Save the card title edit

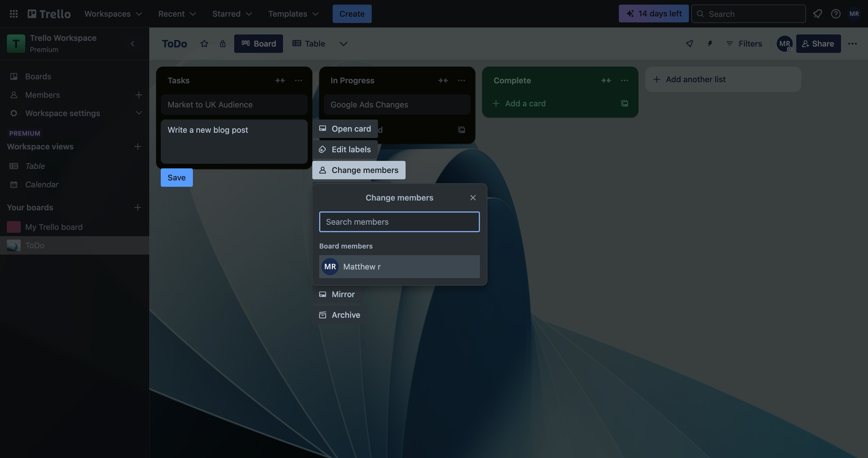177,177
